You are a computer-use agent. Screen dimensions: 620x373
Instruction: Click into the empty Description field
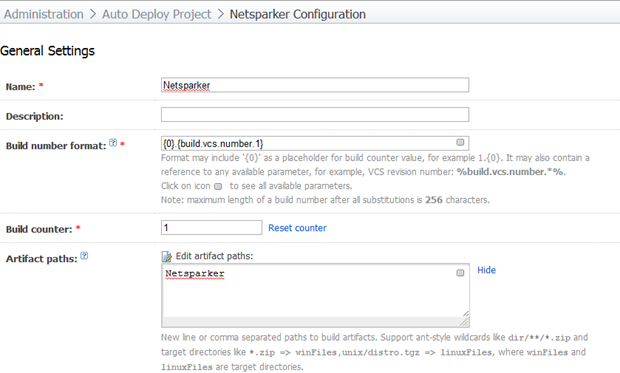[x=315, y=115]
